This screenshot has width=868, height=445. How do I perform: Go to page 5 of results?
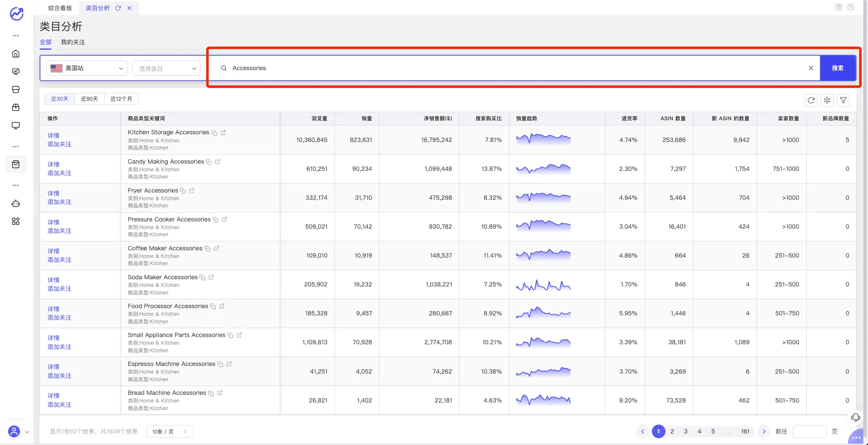coord(713,431)
